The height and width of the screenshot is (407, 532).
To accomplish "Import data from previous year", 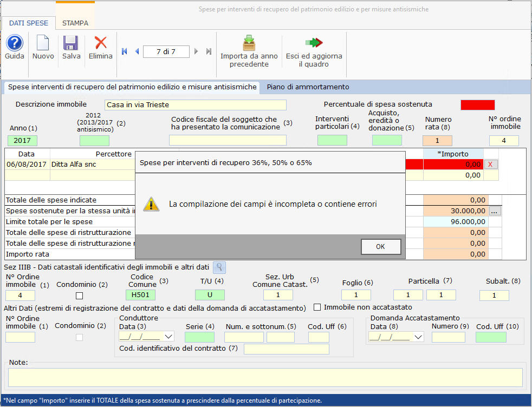I will [249, 51].
